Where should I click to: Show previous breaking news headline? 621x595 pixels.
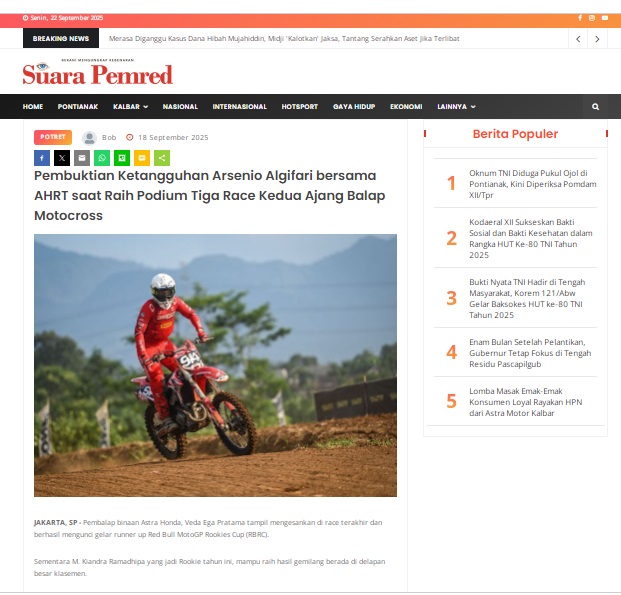578,39
